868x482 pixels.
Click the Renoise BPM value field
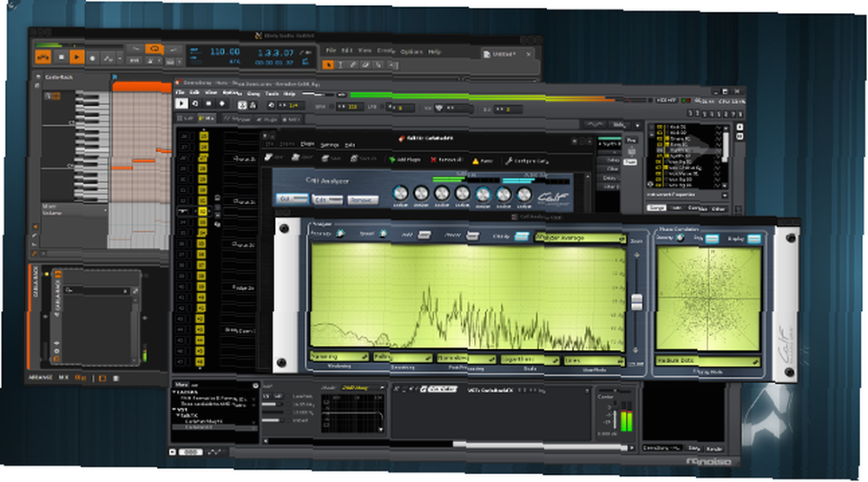pos(350,106)
